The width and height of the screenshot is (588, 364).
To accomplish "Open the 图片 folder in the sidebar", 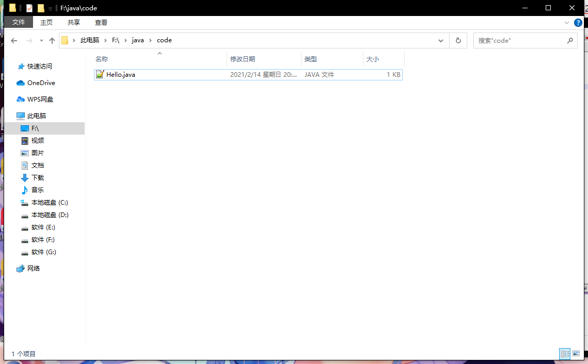I will [38, 153].
